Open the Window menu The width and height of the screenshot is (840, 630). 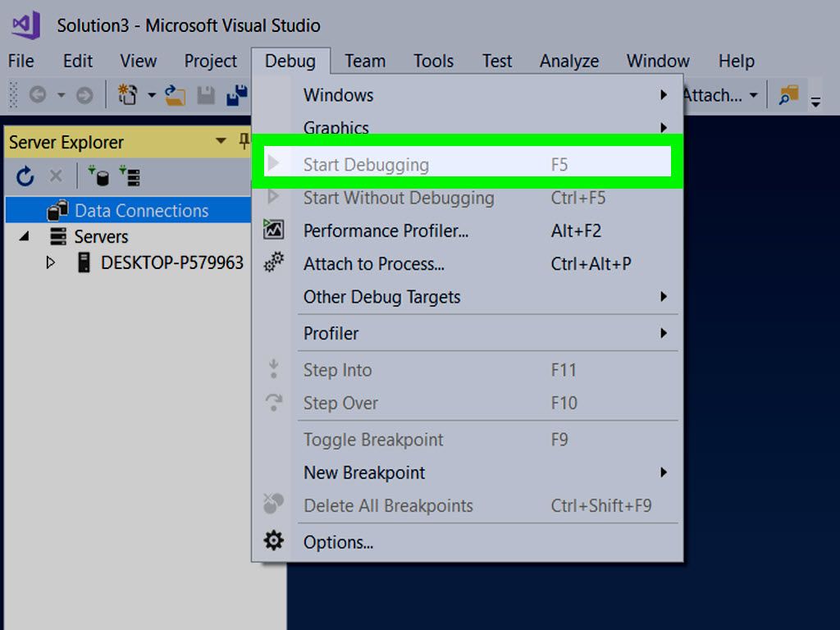pyautogui.click(x=658, y=61)
